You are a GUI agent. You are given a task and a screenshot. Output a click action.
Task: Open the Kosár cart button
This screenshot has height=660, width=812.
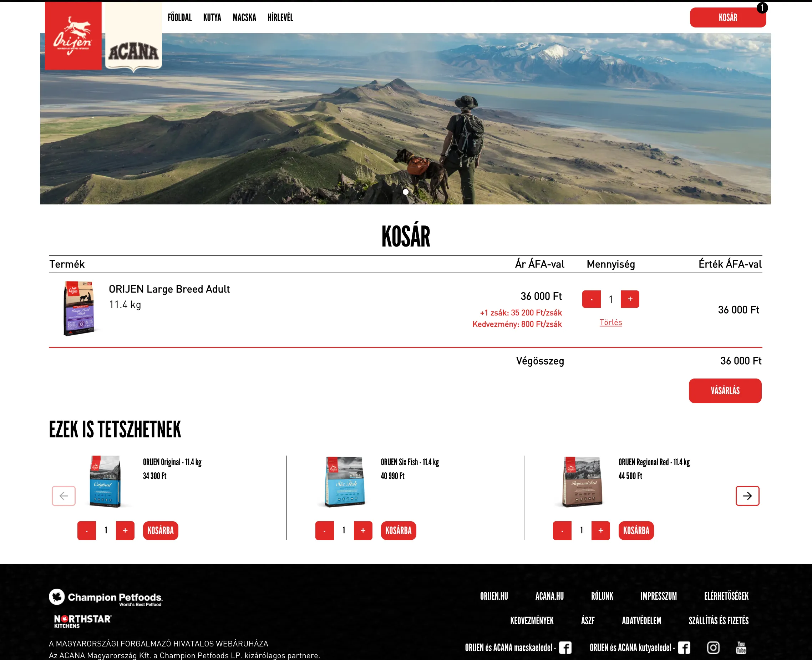pos(728,17)
